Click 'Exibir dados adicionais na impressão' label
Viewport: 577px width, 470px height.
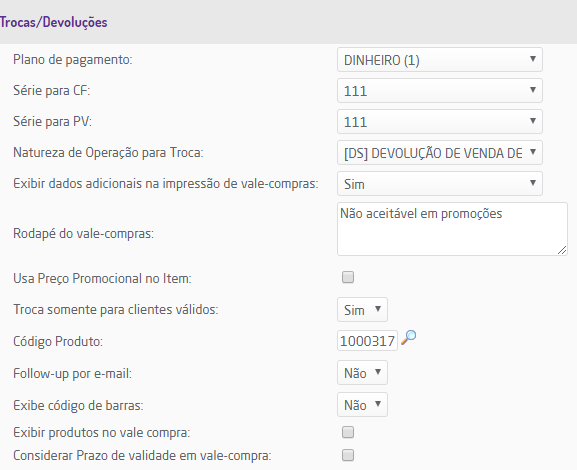[166, 183]
